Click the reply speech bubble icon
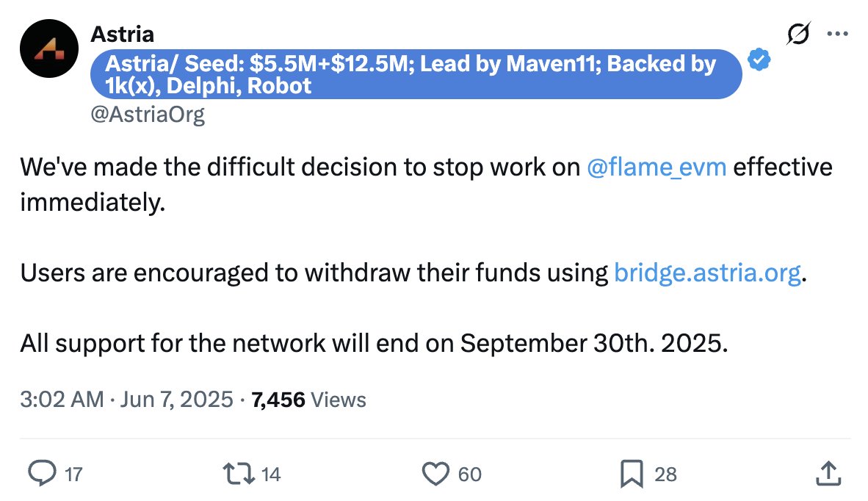Viewport: 868px width, 501px height. (x=42, y=474)
